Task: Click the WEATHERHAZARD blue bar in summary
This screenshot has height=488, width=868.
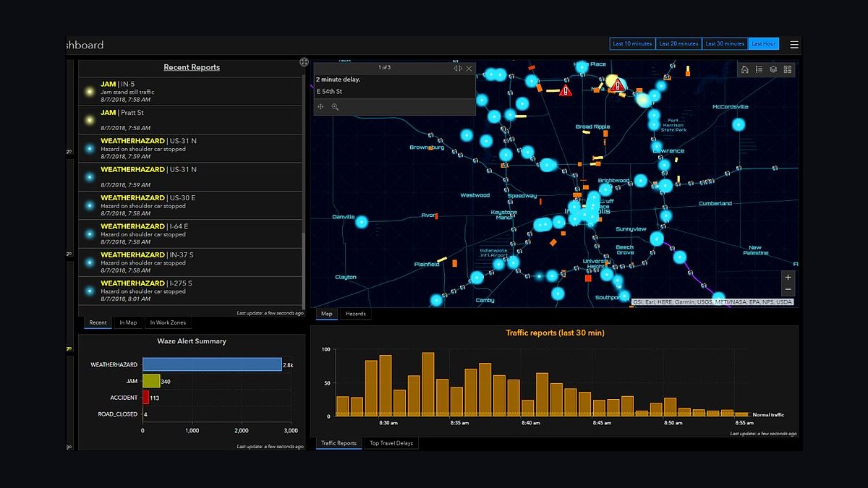Action: pos(212,364)
